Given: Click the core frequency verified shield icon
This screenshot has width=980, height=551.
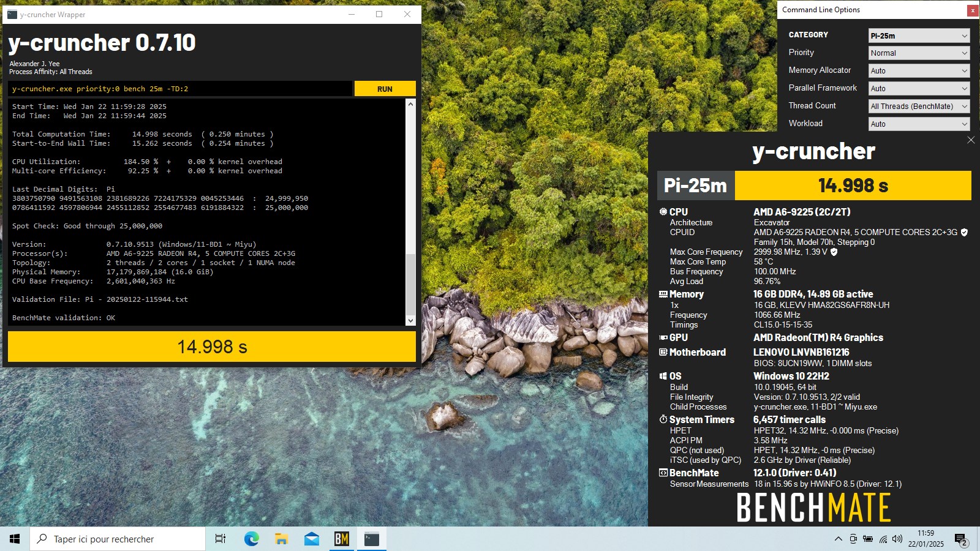Looking at the screenshot, I should pyautogui.click(x=834, y=252).
